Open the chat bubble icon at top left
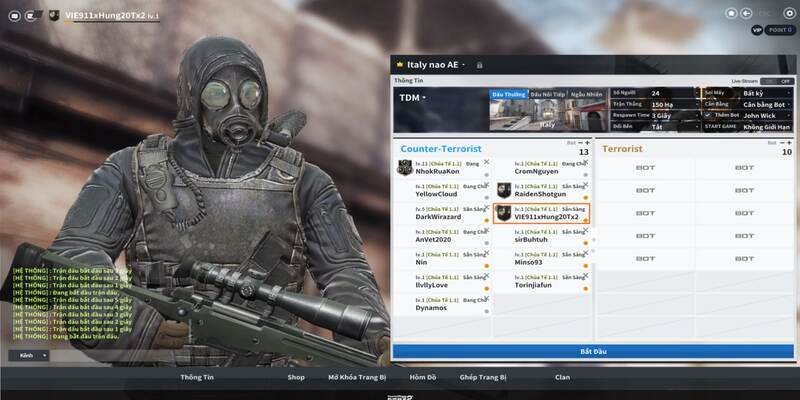Viewport: 800px width, 400px height. pyautogui.click(x=14, y=16)
